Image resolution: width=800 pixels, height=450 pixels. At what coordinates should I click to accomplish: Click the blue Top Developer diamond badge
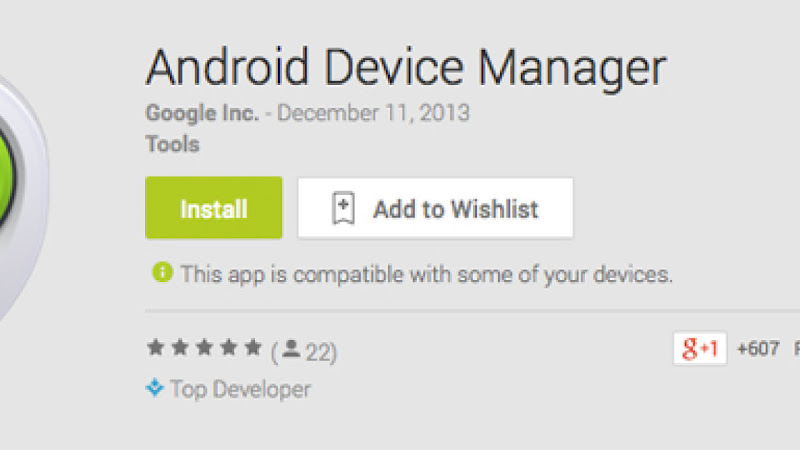155,388
